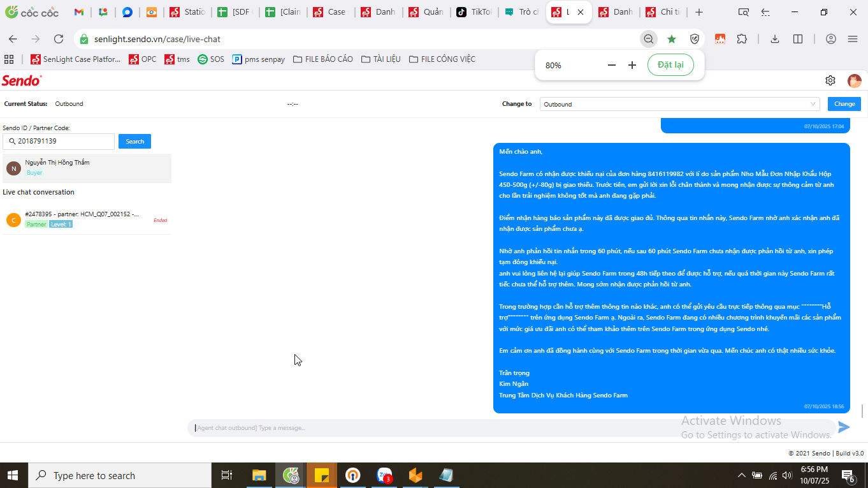Image resolution: width=868 pixels, height=488 pixels.
Task: Open Windows Task View
Action: coord(227,475)
